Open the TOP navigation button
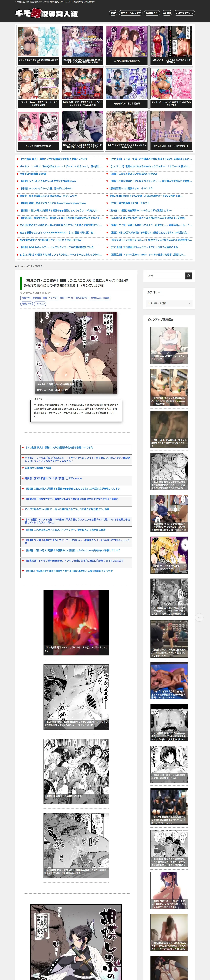The width and height of the screenshot is (210, 980). coord(113,13)
